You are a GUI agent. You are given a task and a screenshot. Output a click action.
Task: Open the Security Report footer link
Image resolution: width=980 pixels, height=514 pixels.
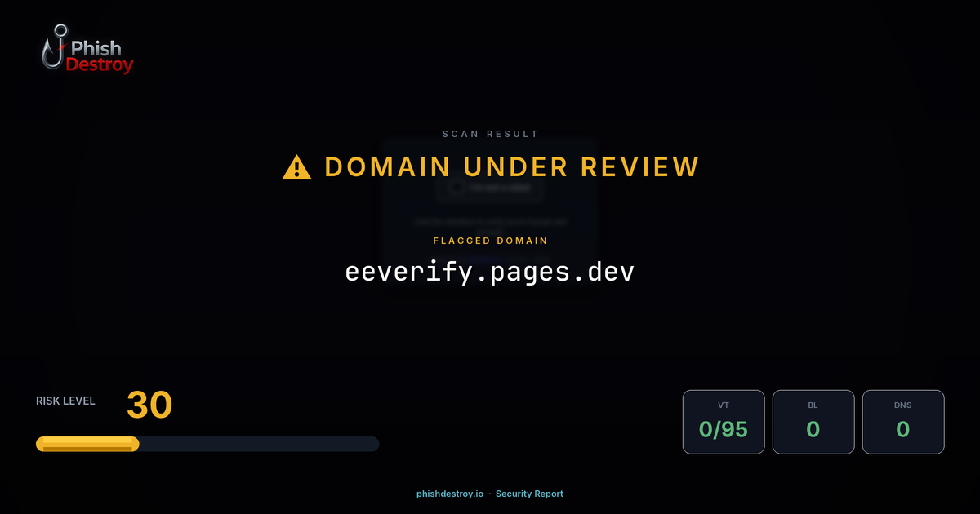tap(529, 494)
